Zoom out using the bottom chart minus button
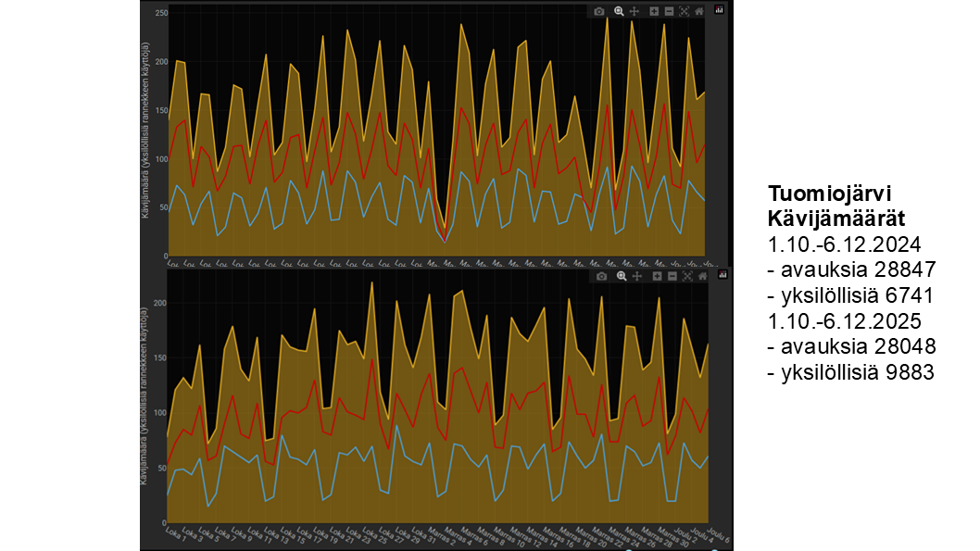Viewport: 980px width, 551px height. coord(670,276)
